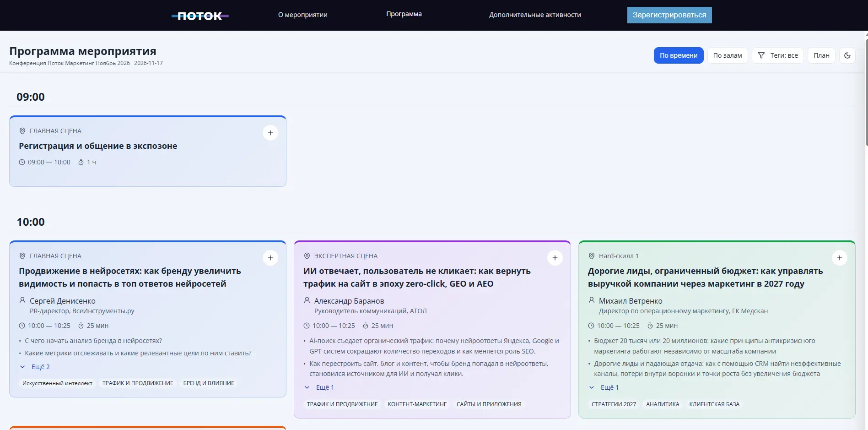The image size is (868, 430).
Task: Select the Искусственный интеллект tag
Action: click(x=57, y=383)
